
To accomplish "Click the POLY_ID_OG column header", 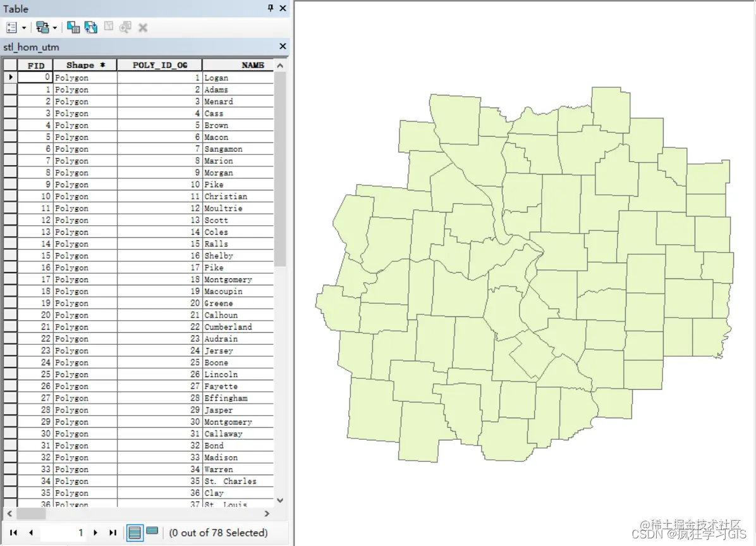I will (159, 65).
